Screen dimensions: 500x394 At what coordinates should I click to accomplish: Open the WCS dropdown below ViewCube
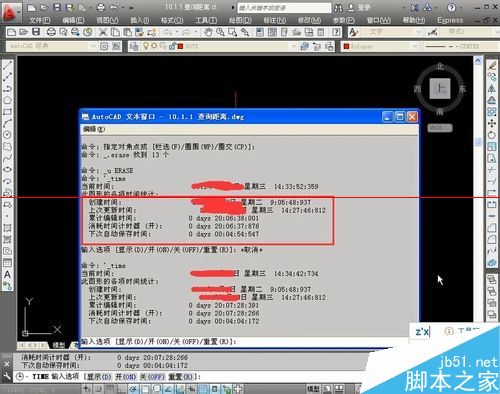pyautogui.click(x=440, y=128)
